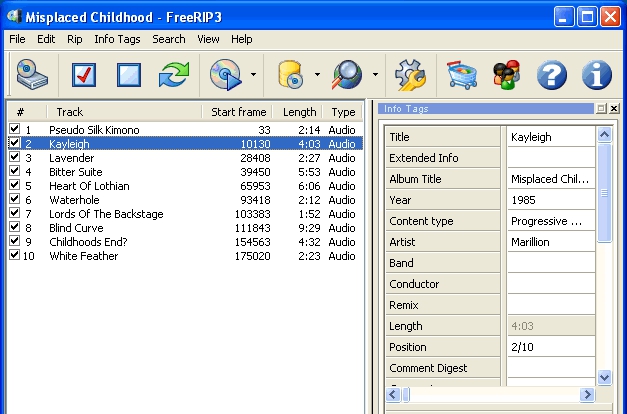The height and width of the screenshot is (414, 627).
Task: Click the Title field containing Kayleigh
Action: tap(551, 137)
